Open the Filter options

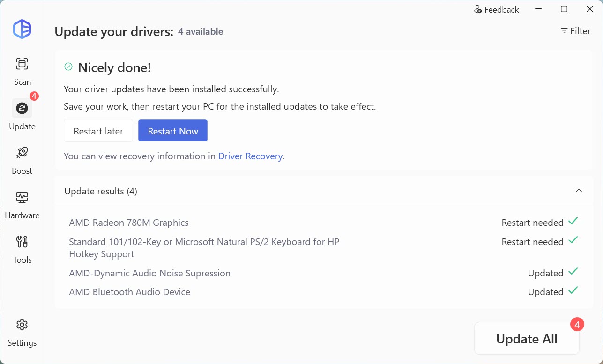(x=575, y=31)
